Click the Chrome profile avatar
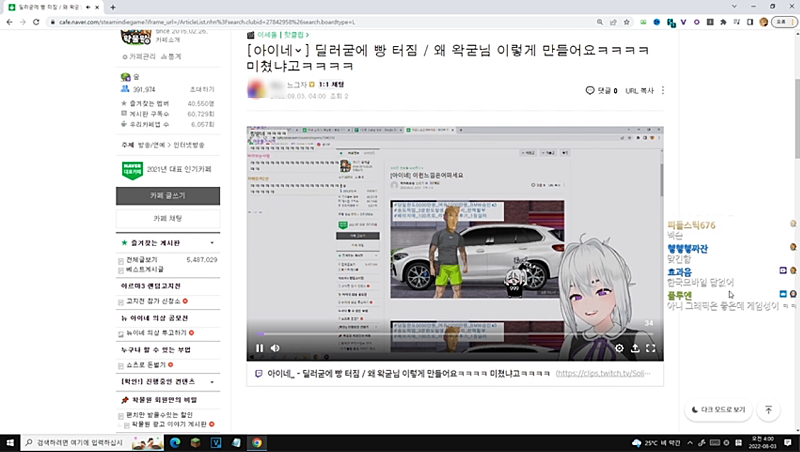This screenshot has width=800, height=452. (x=763, y=22)
